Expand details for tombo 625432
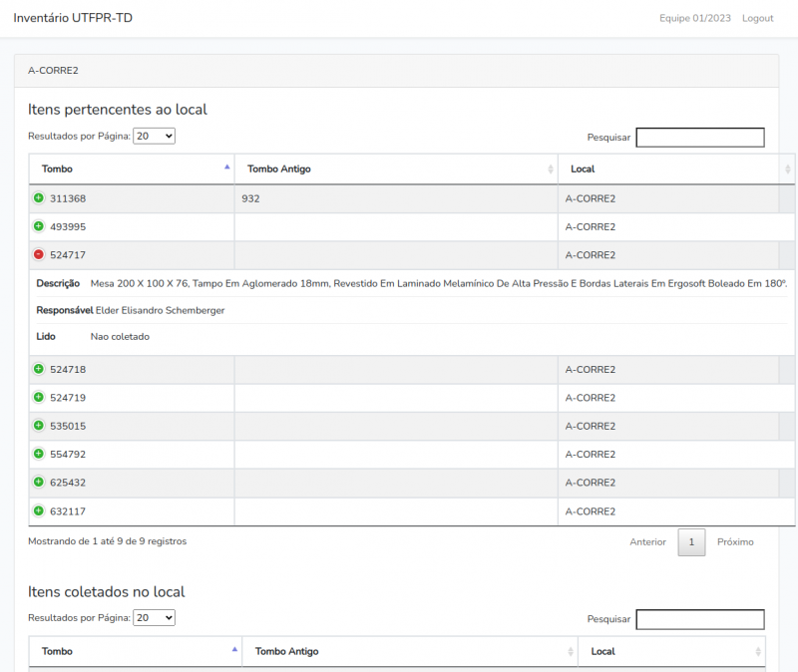This screenshot has width=798, height=672. 39,482
